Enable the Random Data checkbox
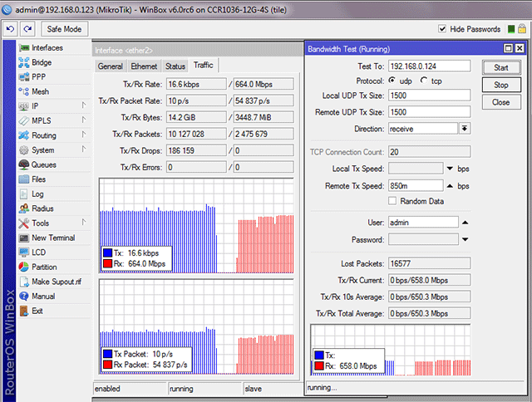The width and height of the screenshot is (532, 402). [392, 201]
